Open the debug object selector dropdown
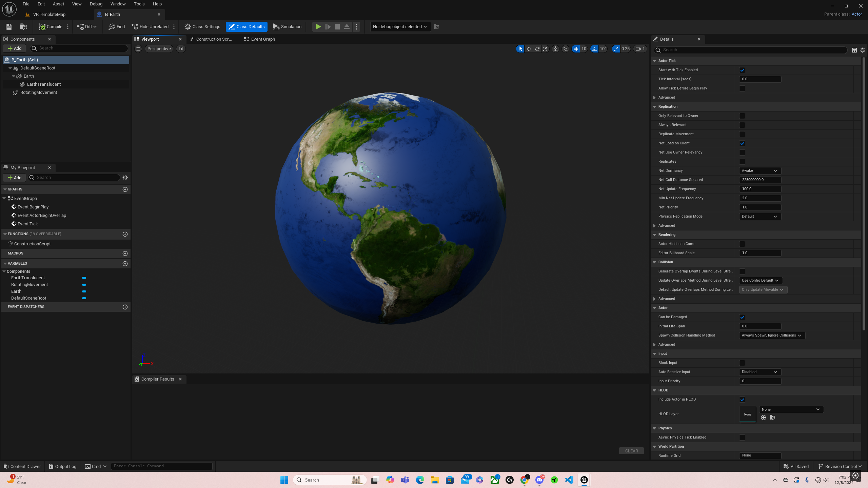 tap(400, 26)
